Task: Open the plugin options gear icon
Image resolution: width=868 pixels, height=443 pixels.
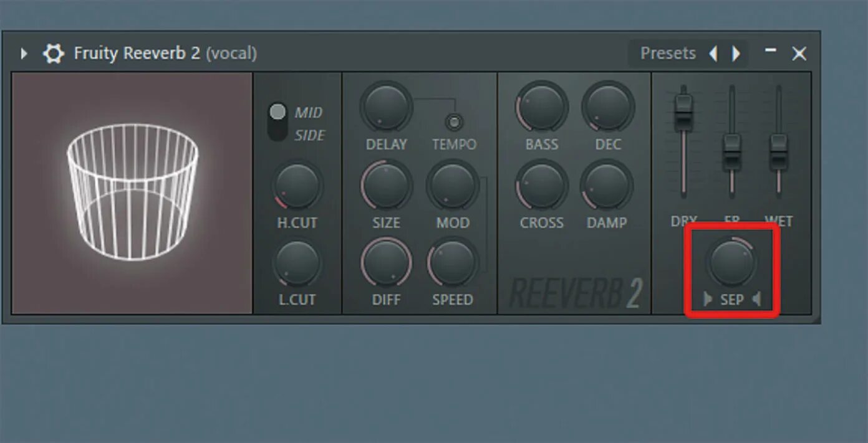Action: 53,54
